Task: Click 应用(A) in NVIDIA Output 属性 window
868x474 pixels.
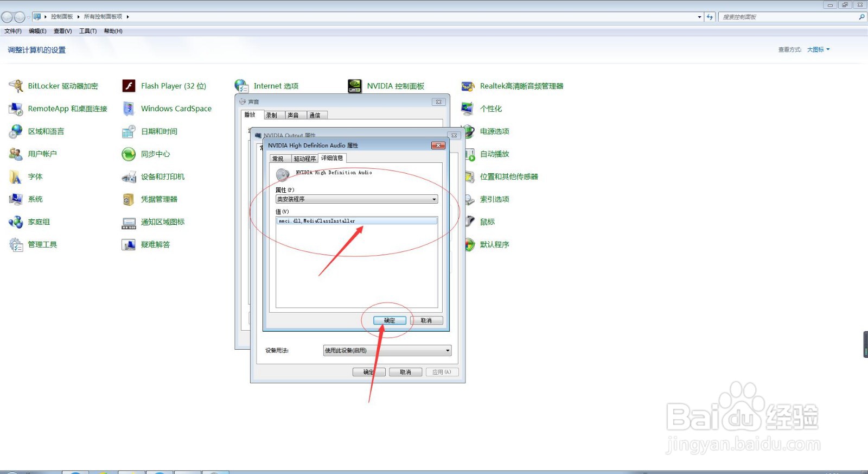Action: [442, 372]
